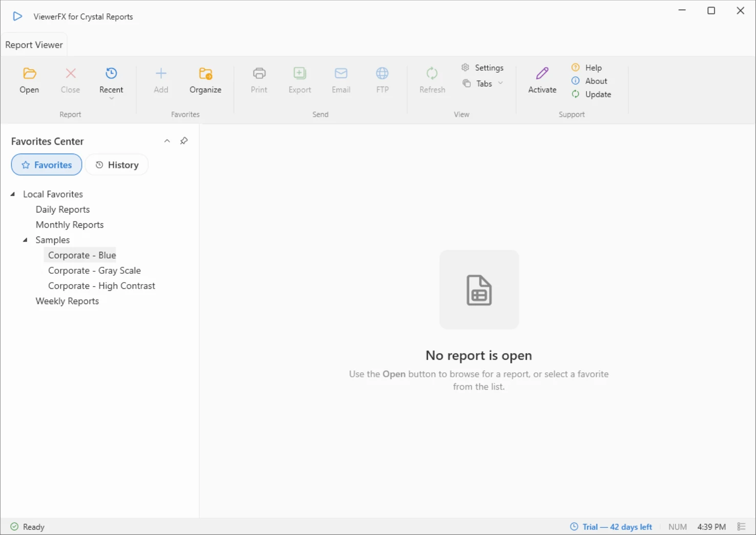Click the 4:39 PM clock text
This screenshot has width=756, height=535.
(x=711, y=527)
